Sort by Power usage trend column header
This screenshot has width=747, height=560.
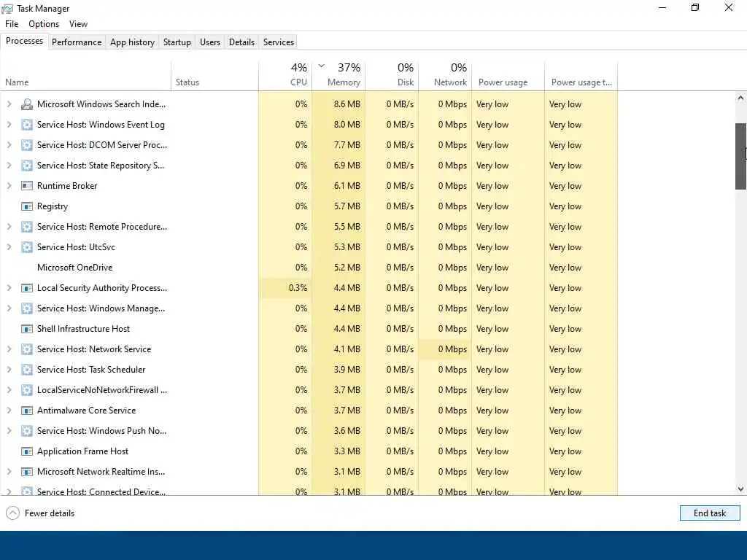click(x=581, y=76)
